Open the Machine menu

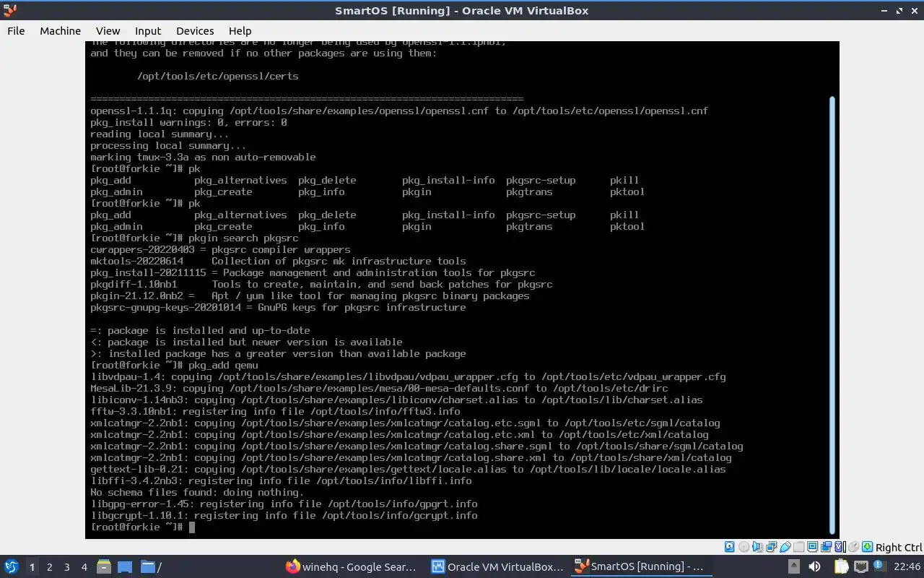coord(60,30)
